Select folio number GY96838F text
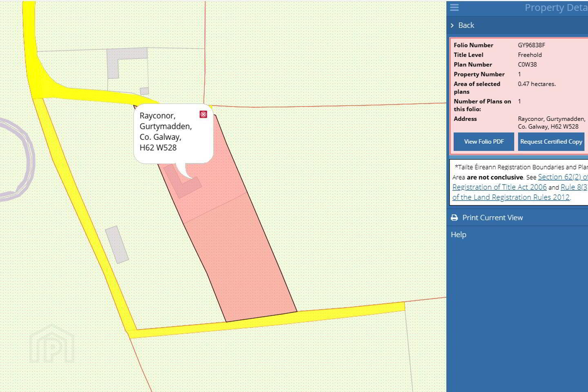The image size is (588, 392). (531, 45)
